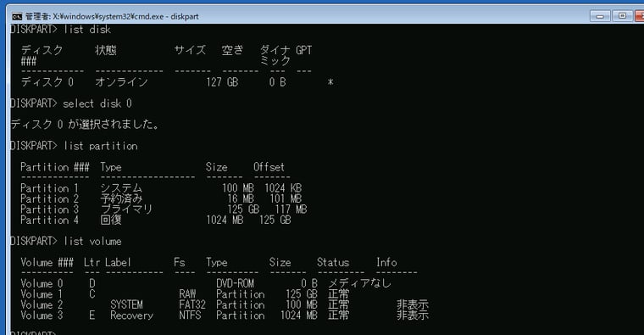The height and width of the screenshot is (335, 644).
Task: Click the 'list disk' command line
Action: point(60,30)
